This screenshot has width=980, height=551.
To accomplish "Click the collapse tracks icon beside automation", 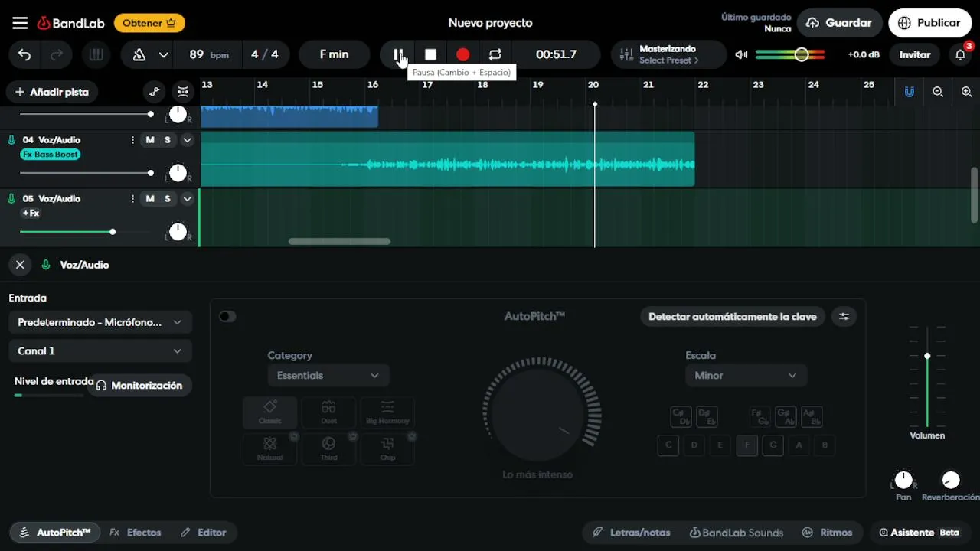I will coord(182,92).
